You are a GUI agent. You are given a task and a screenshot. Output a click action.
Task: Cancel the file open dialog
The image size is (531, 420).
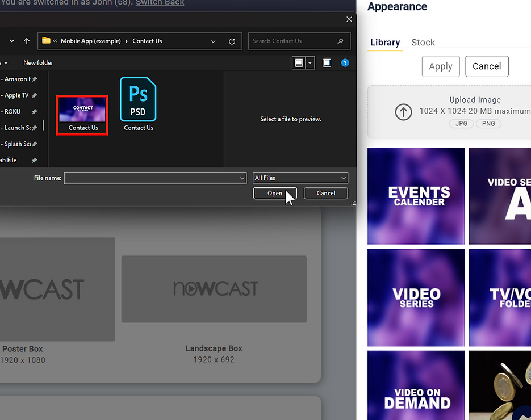(x=325, y=193)
